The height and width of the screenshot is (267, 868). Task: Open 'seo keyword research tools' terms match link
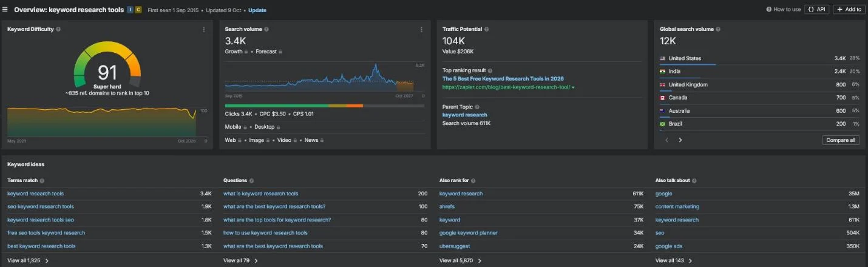coord(41,206)
